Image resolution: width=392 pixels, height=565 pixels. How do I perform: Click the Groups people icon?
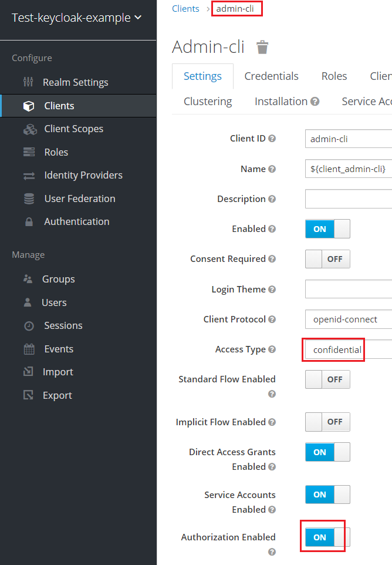point(28,279)
